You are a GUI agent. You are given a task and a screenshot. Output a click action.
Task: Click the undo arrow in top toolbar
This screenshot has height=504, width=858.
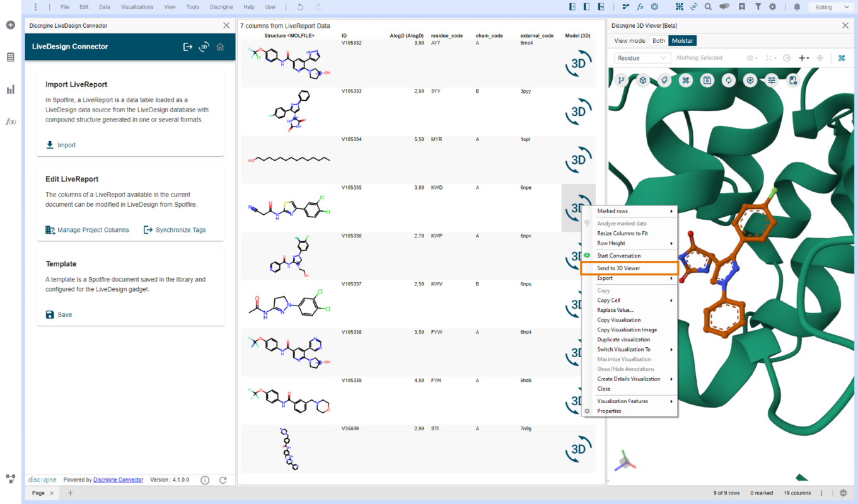tap(300, 7)
